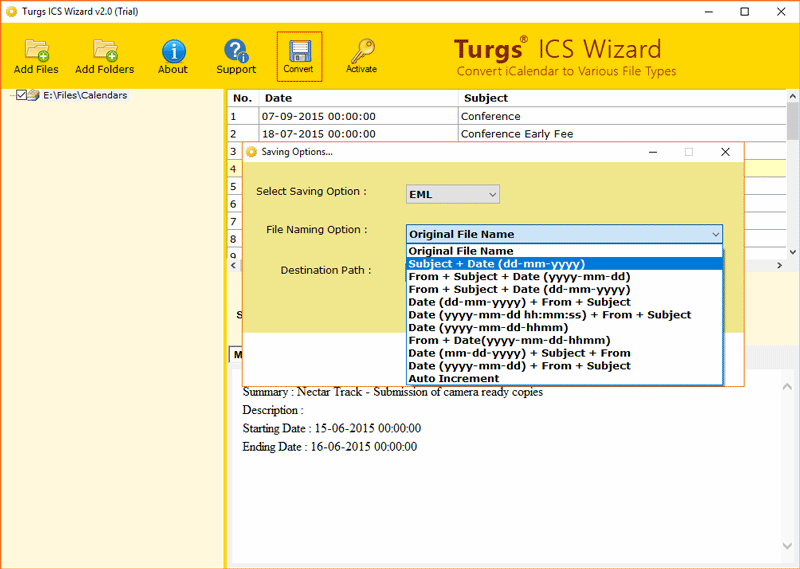Click the Add Files toolbar icon
The image size is (800, 569).
36,51
